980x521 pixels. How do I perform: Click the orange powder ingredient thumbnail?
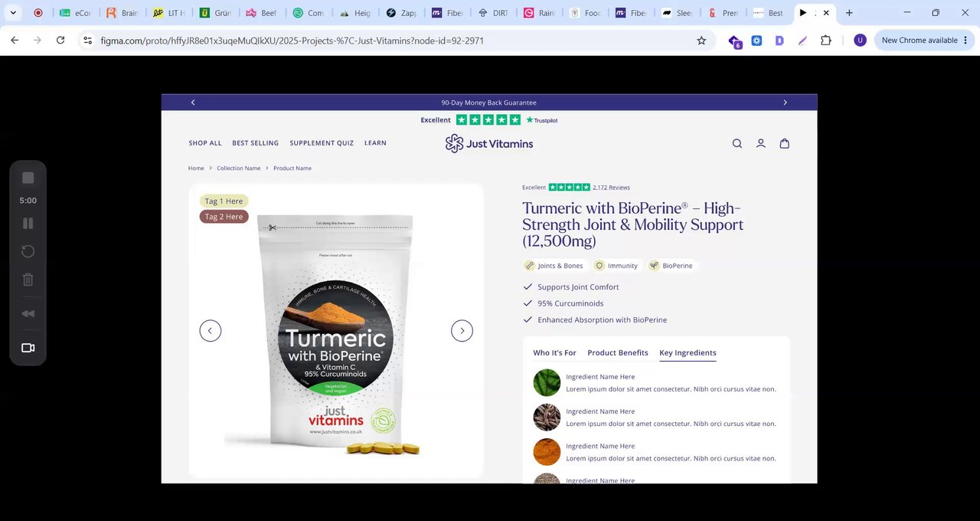point(547,452)
